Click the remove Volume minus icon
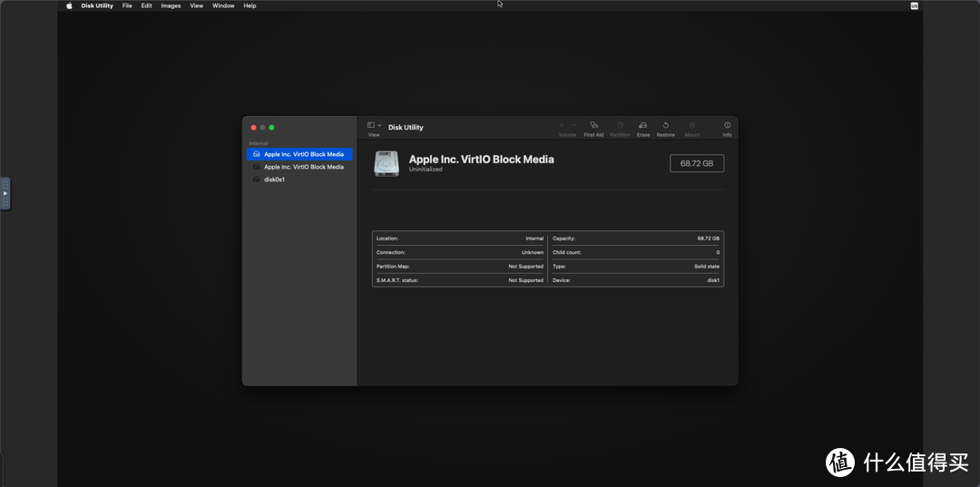The width and height of the screenshot is (980, 487). pos(573,125)
